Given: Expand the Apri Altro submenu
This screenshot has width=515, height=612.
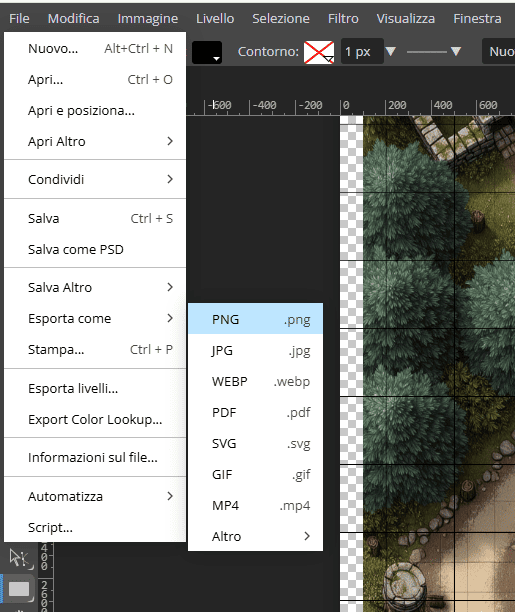Looking at the screenshot, I should point(95,141).
